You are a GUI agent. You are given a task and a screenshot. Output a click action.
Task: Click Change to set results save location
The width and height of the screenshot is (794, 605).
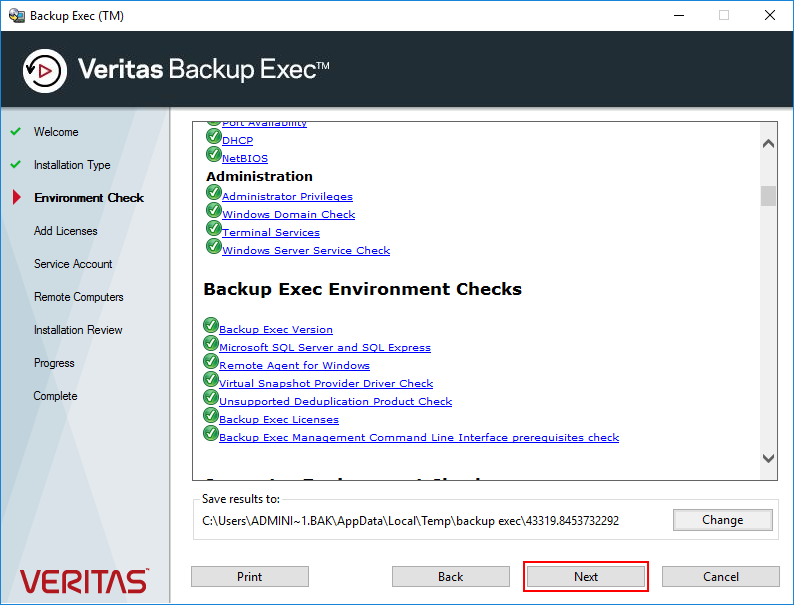pyautogui.click(x=723, y=520)
